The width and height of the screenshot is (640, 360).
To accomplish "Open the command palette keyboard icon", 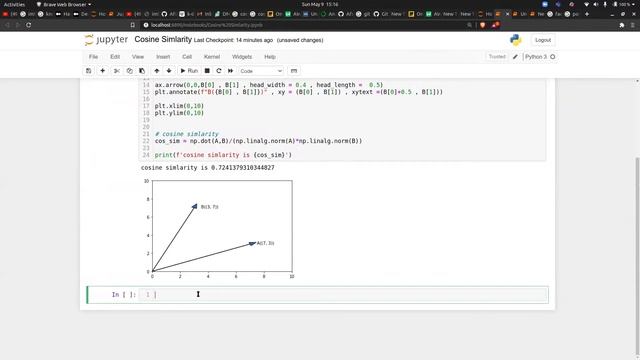I will [x=294, y=71].
